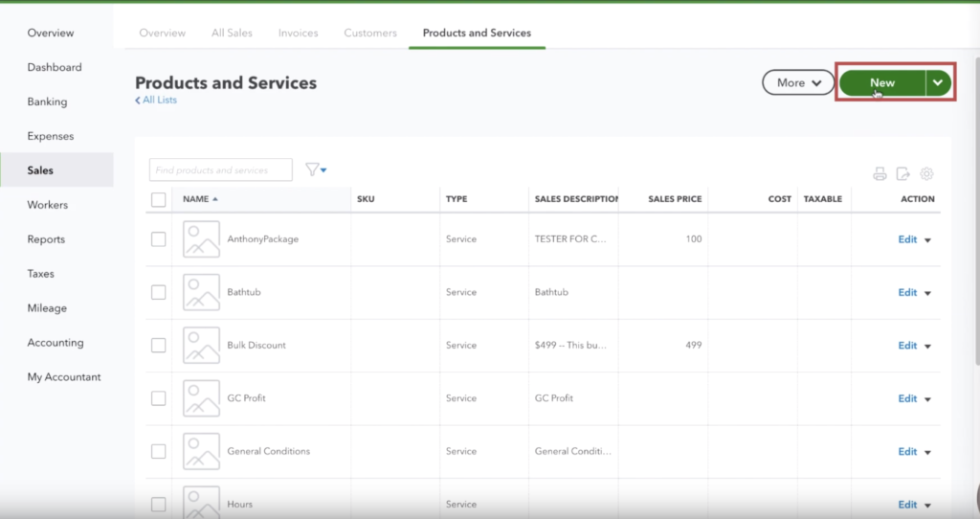Click the print list icon
Viewport: 980px width, 519px height.
pyautogui.click(x=880, y=173)
